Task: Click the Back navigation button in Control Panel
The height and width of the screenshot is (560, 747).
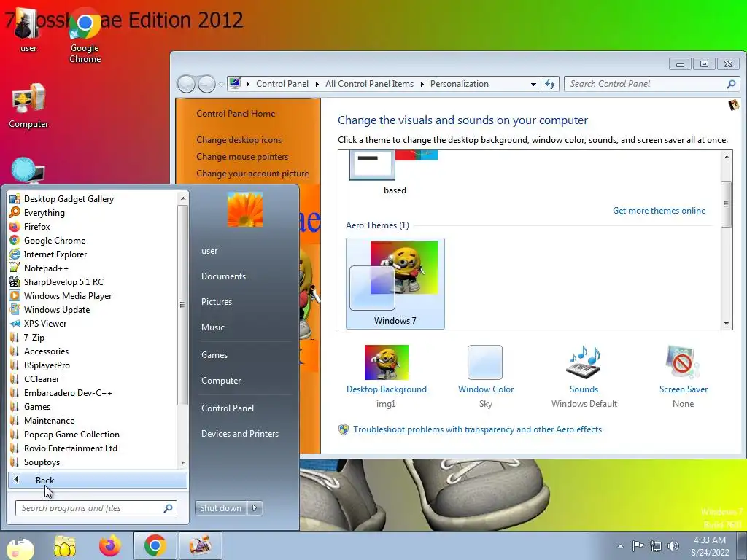Action: (x=186, y=85)
